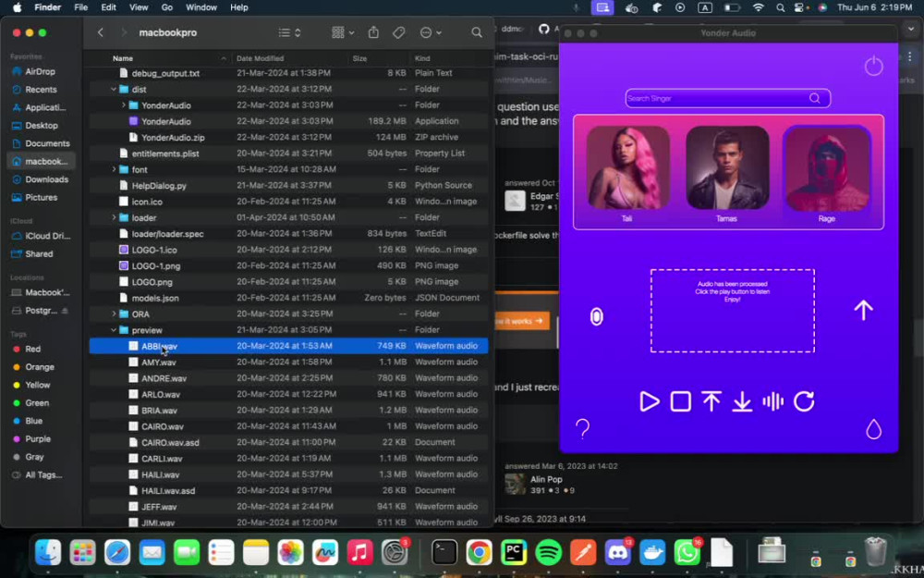
Task: Click the upload arrow icon beside the stop button
Action: click(x=711, y=401)
